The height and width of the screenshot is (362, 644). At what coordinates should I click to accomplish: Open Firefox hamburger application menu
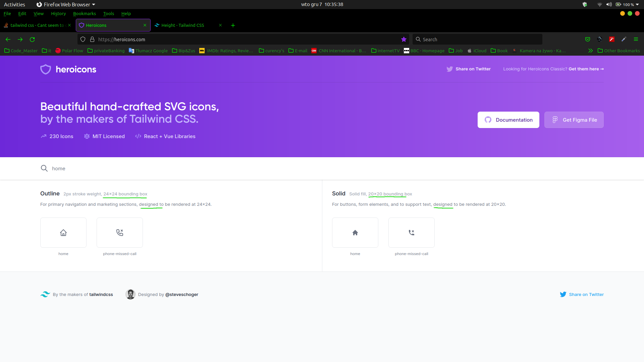point(636,40)
